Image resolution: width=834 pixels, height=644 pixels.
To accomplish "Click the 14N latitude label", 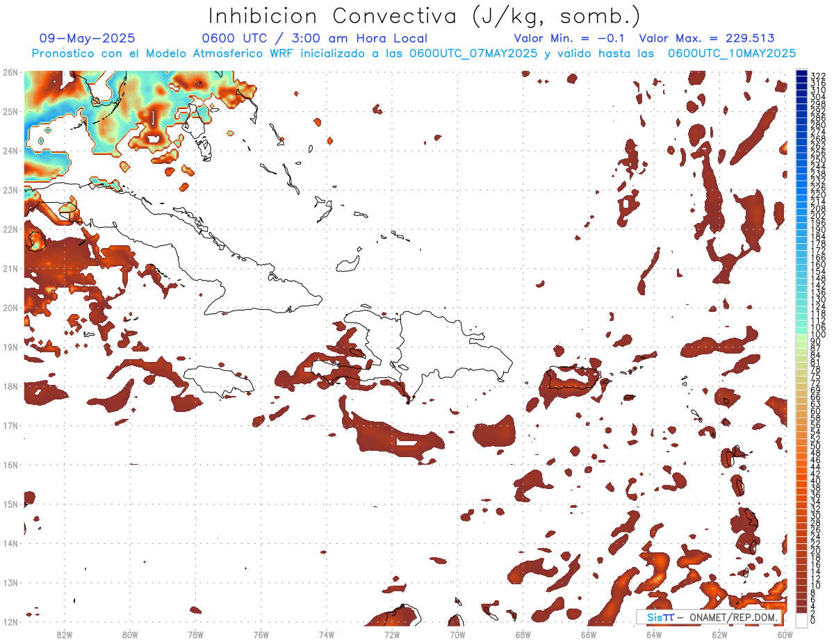I will tap(10, 543).
